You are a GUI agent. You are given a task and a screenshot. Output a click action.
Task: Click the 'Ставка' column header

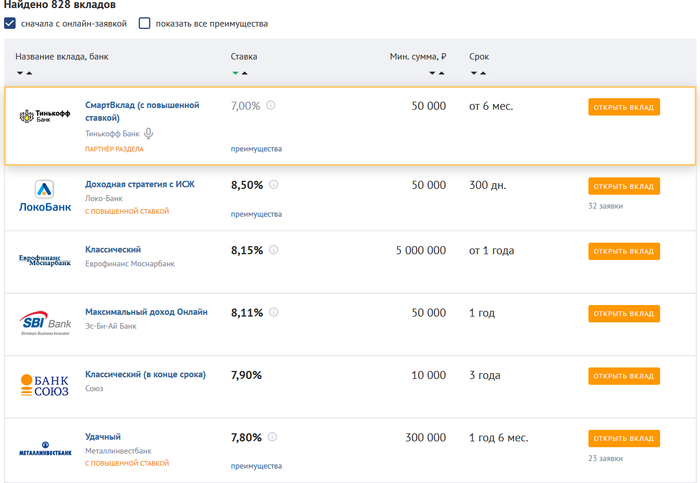tap(244, 57)
